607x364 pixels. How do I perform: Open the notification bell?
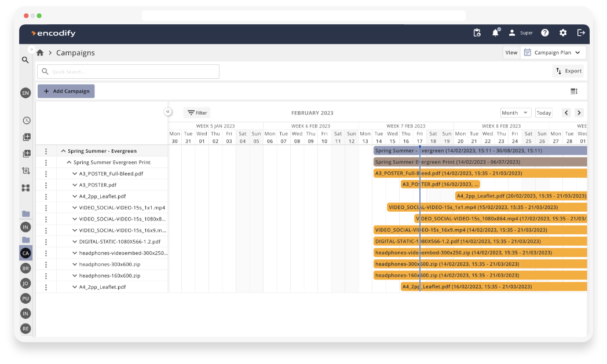point(495,33)
